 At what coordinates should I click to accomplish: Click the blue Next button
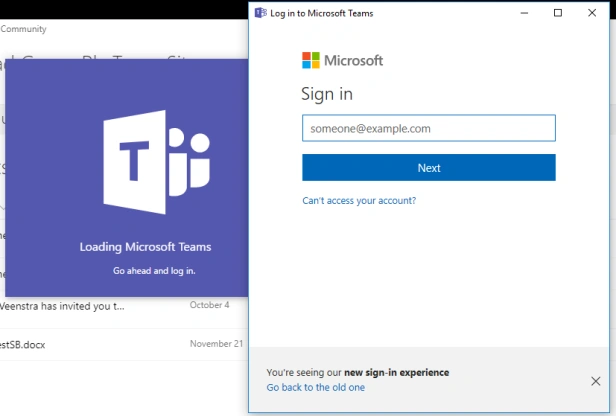429,168
